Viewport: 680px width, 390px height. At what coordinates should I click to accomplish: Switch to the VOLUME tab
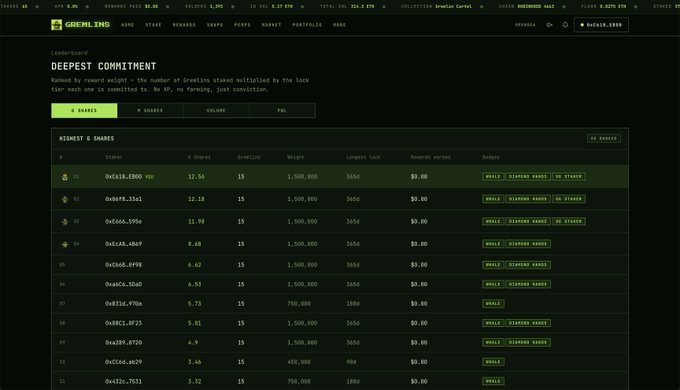click(x=216, y=110)
